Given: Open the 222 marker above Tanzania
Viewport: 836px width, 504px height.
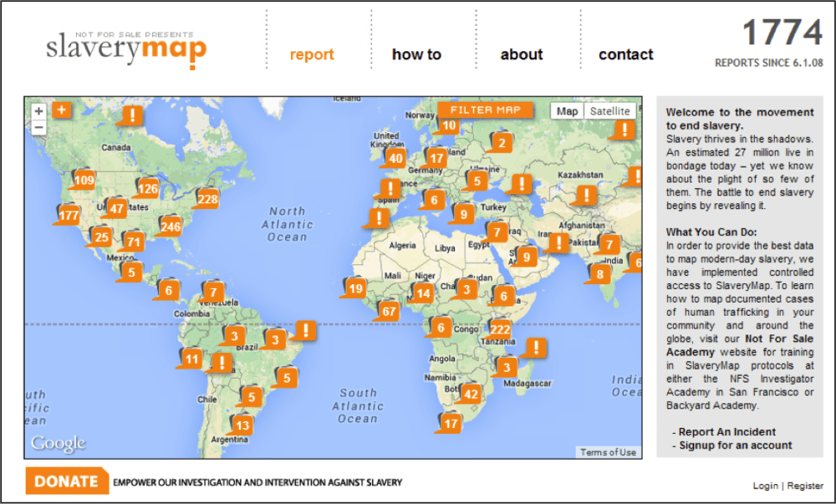Looking at the screenshot, I should [499, 328].
